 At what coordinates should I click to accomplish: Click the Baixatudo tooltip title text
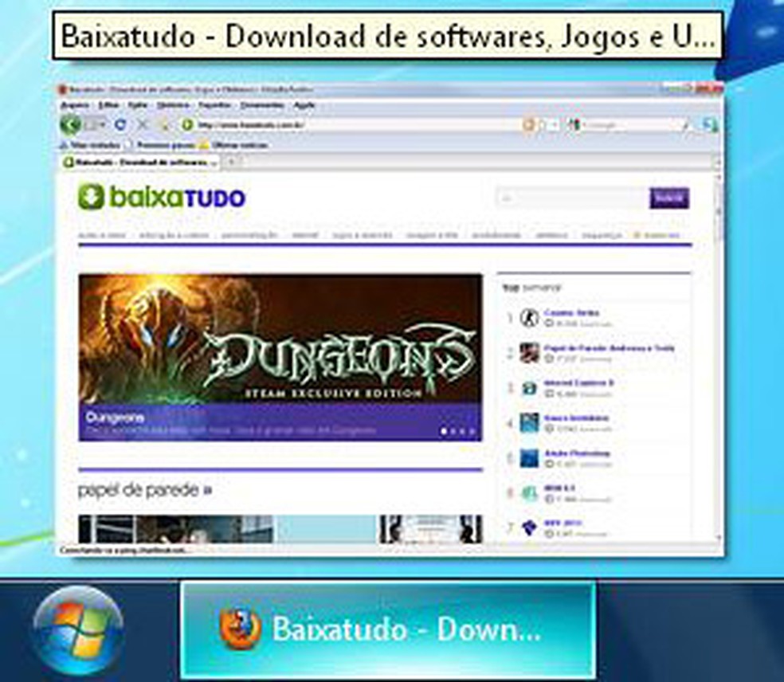[387, 36]
